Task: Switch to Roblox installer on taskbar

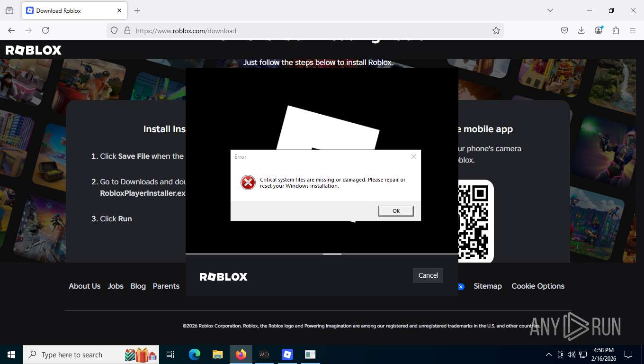Action: click(x=287, y=355)
